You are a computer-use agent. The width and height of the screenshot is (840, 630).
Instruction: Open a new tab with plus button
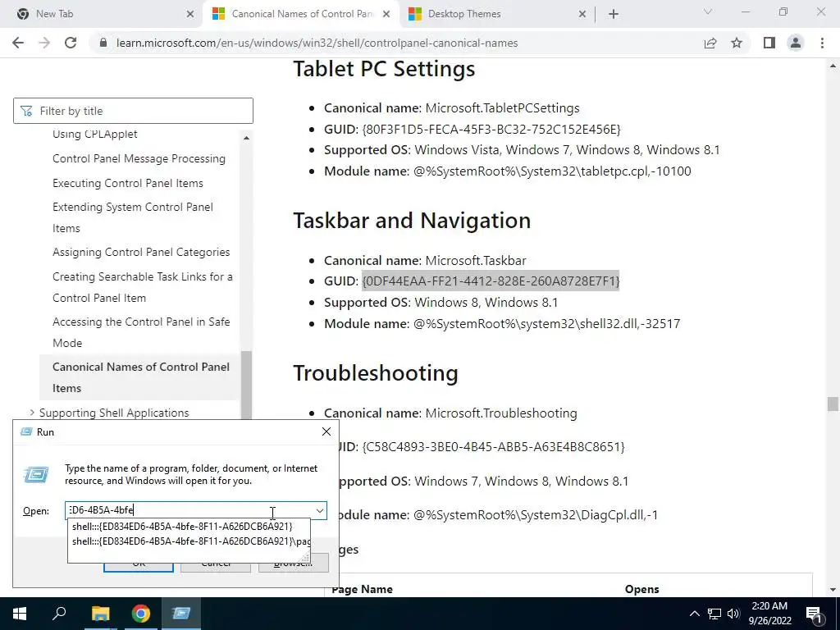[614, 14]
